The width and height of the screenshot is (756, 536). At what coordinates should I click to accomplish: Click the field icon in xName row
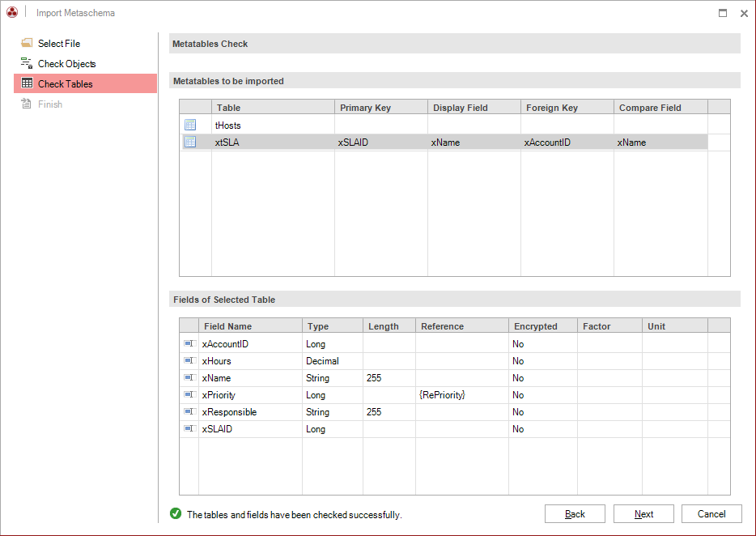coord(190,377)
